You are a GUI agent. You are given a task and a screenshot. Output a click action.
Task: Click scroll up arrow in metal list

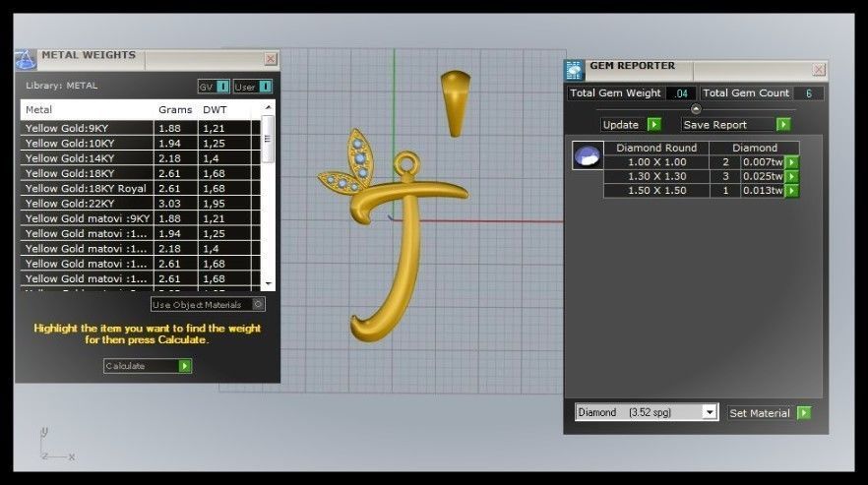point(268,107)
